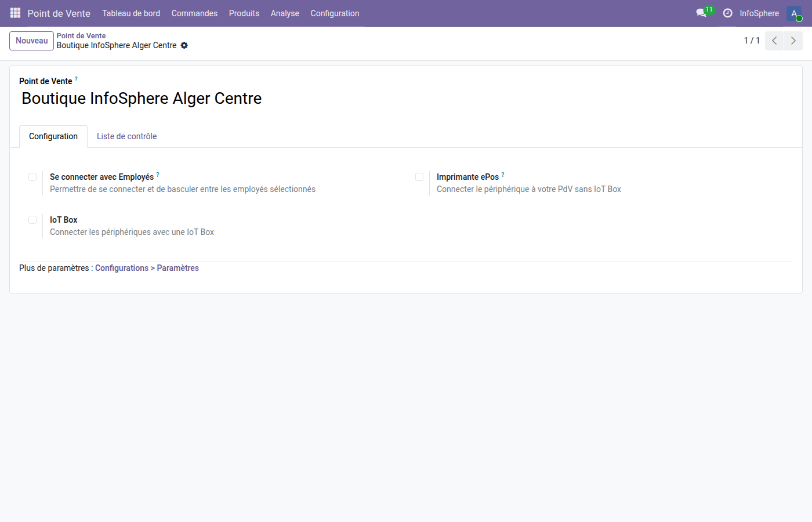
Task: Enable the IoT Box option
Action: (32, 220)
